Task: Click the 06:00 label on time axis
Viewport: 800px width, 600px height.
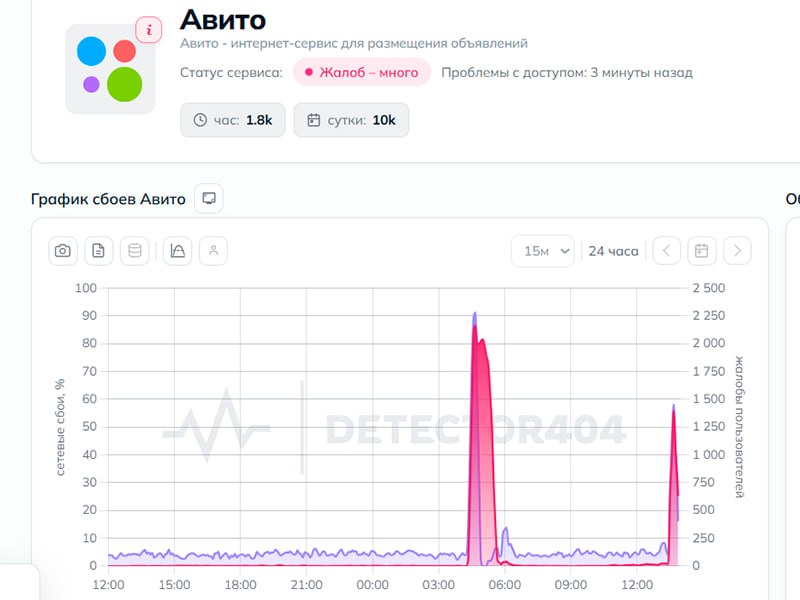Action: 505,585
